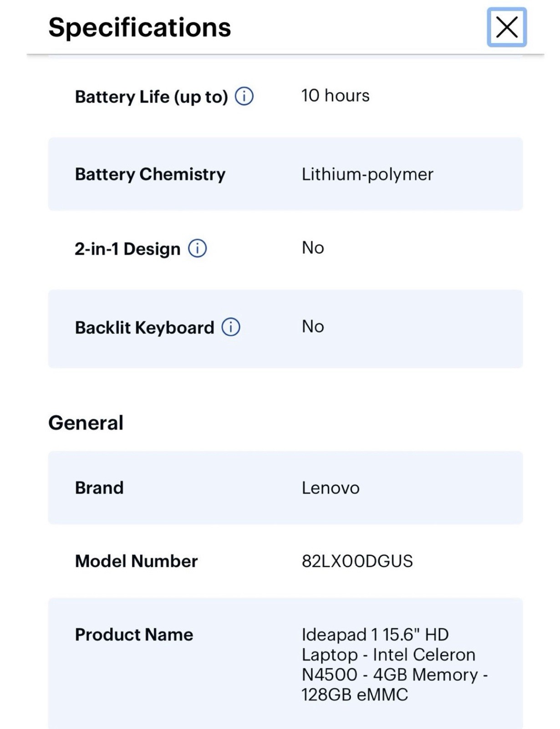Select the Lenovo brand value
The width and height of the screenshot is (560, 729).
click(x=331, y=488)
